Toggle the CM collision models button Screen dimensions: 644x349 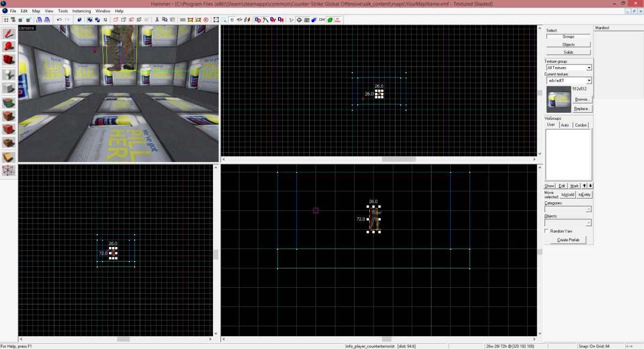click(321, 19)
